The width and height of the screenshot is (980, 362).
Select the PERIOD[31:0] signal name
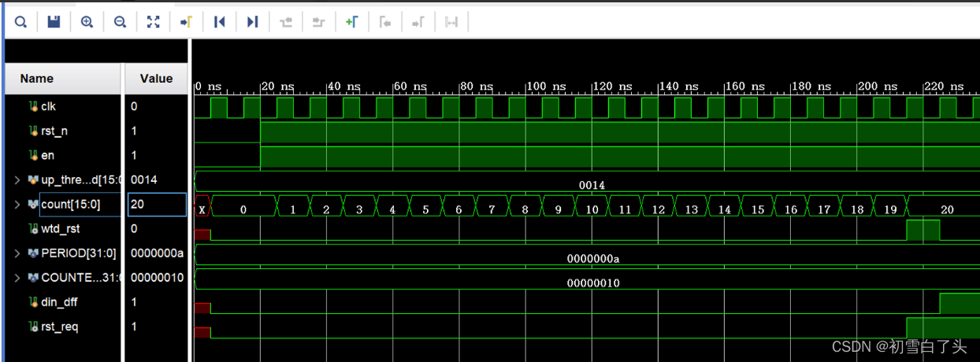(x=78, y=253)
